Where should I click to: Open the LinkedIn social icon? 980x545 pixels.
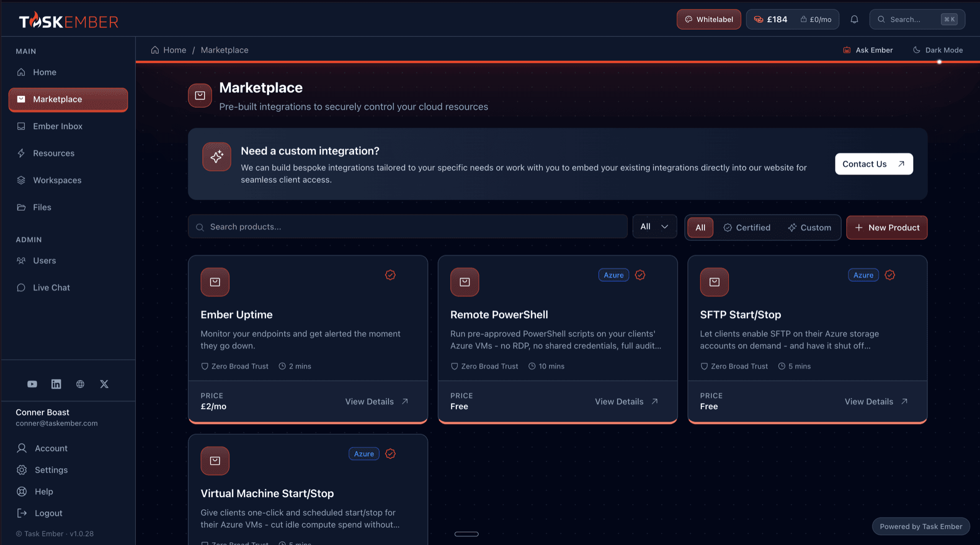[56, 384]
